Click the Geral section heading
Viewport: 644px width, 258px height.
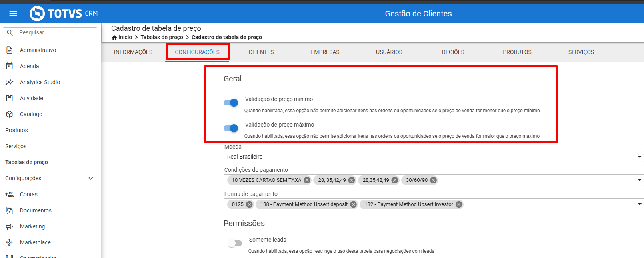[x=232, y=79]
